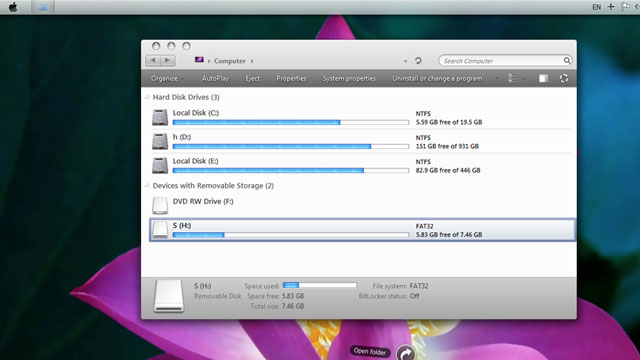
Task: Click the plus icon in system tray
Action: (611, 7)
